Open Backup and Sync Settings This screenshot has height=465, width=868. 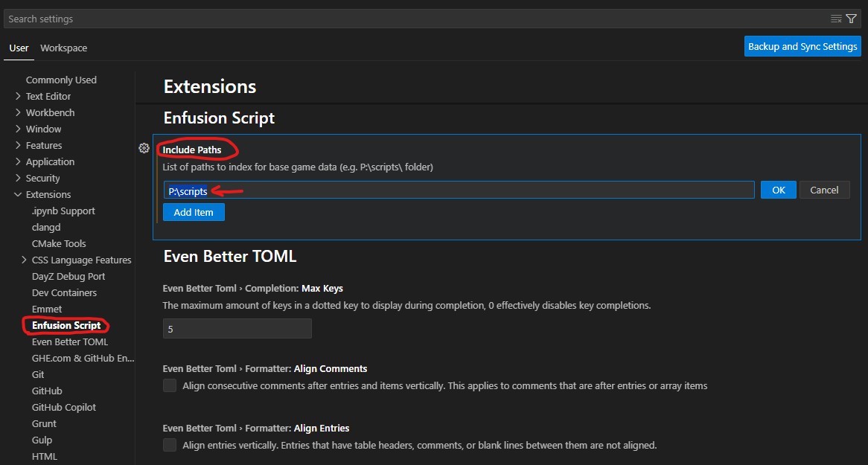click(802, 46)
